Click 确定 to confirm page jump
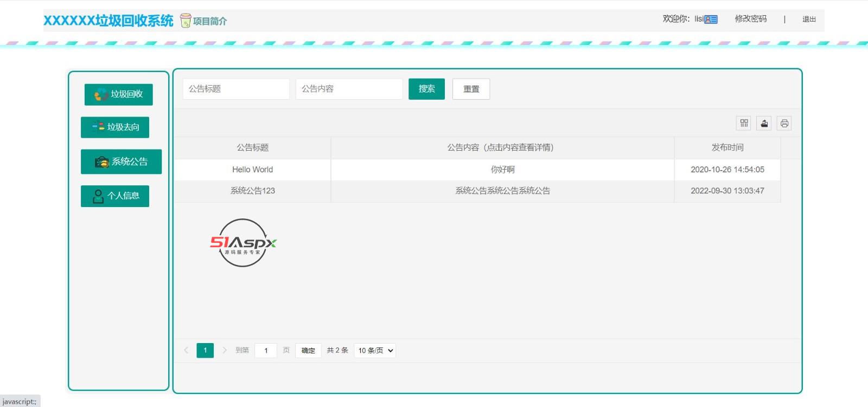 (308, 351)
